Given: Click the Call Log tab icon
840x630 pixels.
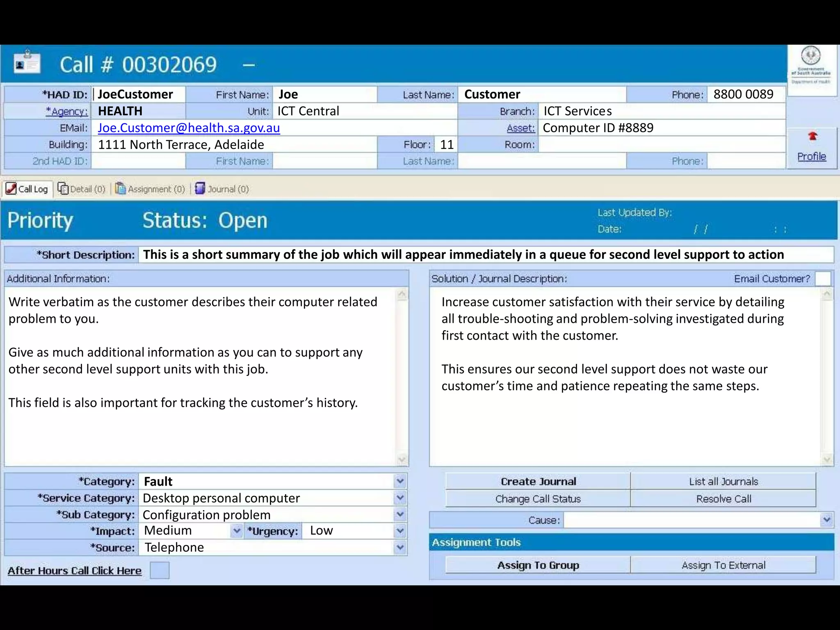Looking at the screenshot, I should click(x=11, y=189).
